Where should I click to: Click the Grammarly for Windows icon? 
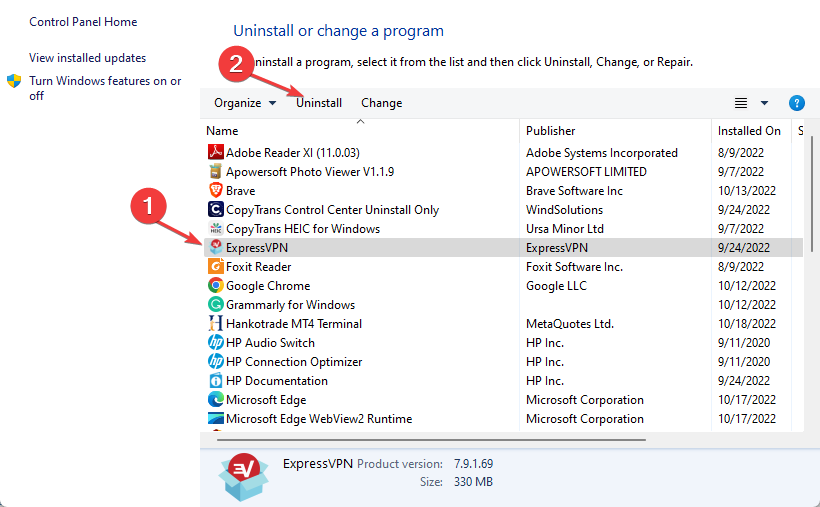pyautogui.click(x=215, y=305)
